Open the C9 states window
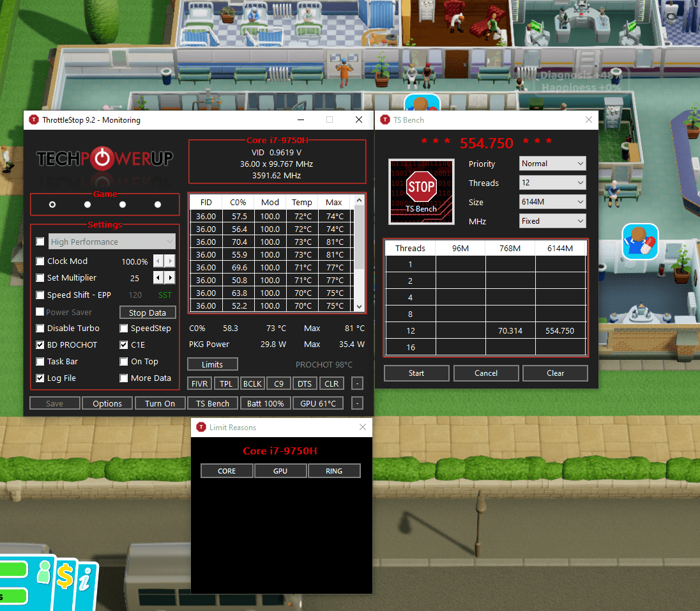The width and height of the screenshot is (700, 611). 278,383
